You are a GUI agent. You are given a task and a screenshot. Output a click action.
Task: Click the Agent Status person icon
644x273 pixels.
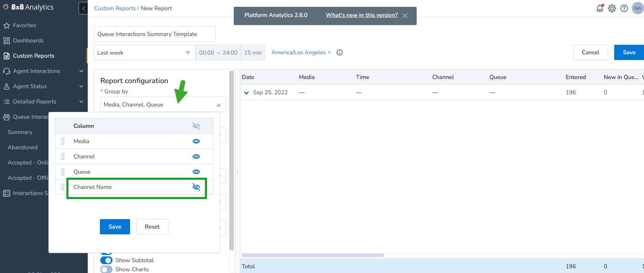pyautogui.click(x=6, y=86)
